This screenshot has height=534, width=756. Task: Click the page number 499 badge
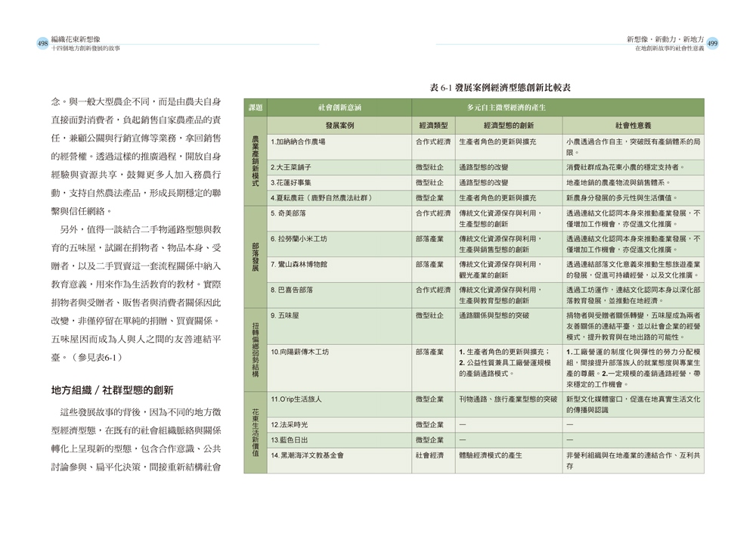tap(712, 44)
